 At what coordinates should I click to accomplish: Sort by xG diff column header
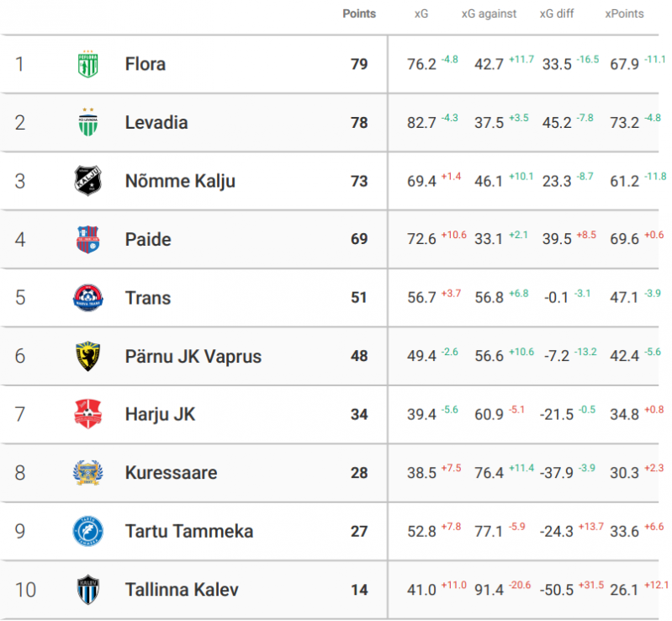(x=557, y=14)
